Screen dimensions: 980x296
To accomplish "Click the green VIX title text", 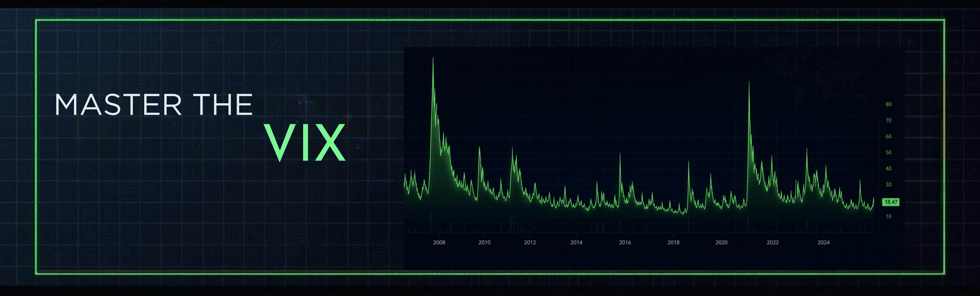I will [305, 143].
